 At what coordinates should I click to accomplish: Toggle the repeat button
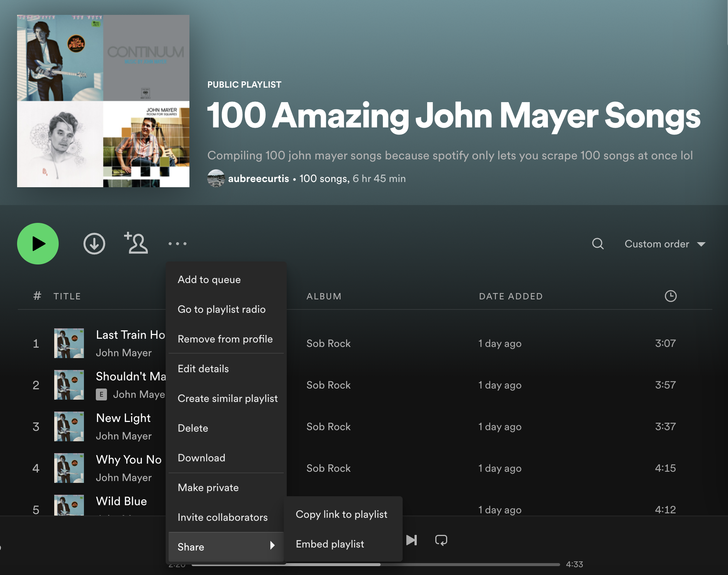point(441,540)
